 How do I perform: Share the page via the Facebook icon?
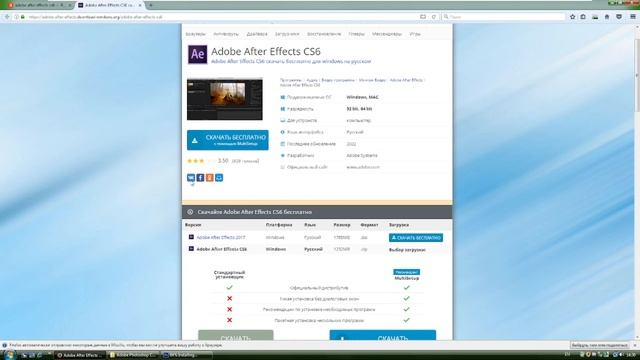click(x=200, y=178)
